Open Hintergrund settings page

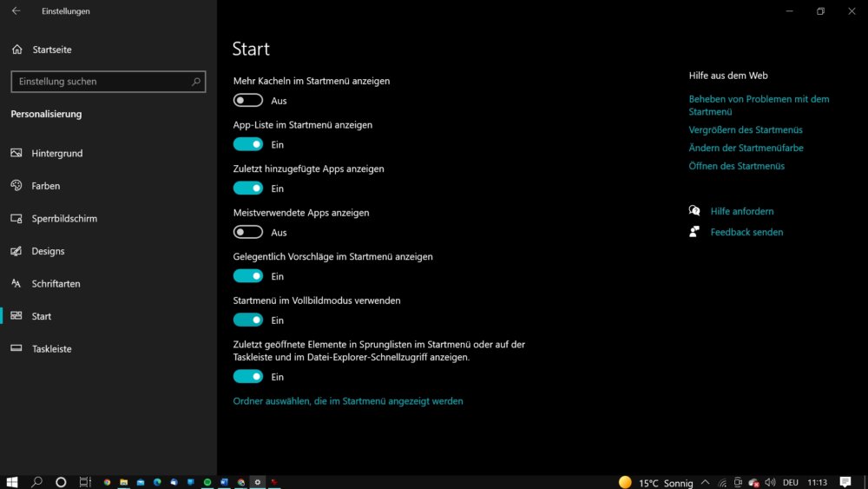57,154
